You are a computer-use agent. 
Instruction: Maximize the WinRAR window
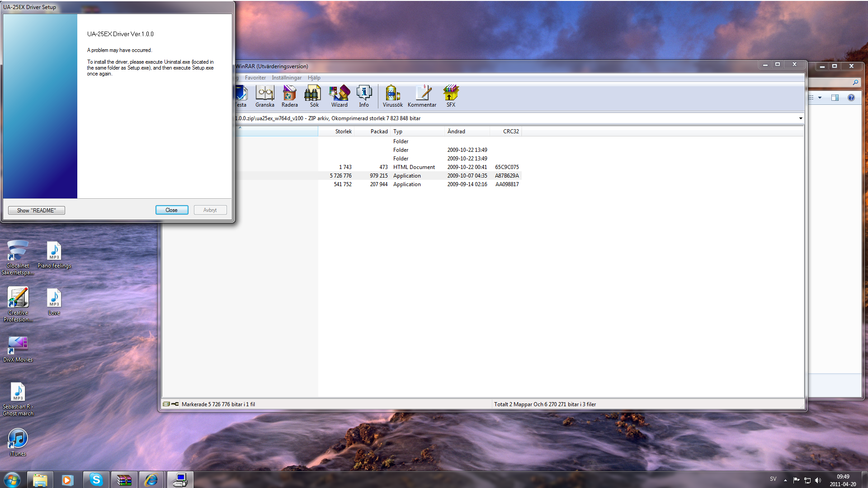tap(778, 65)
